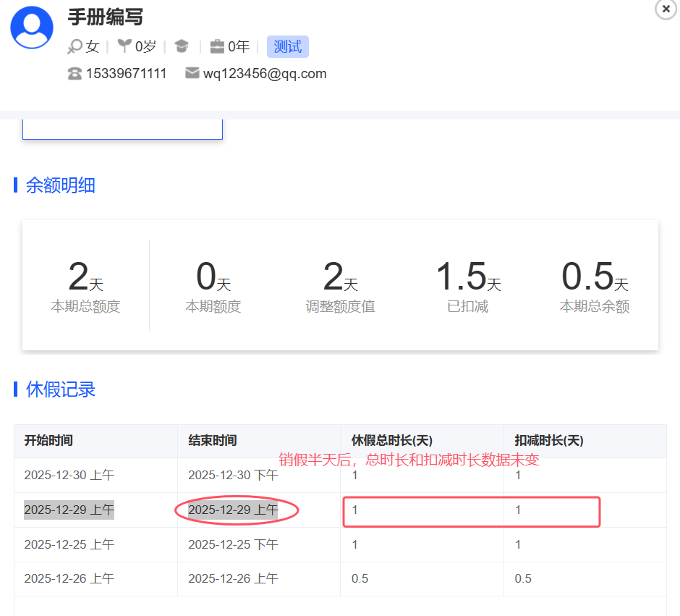Click the blue user avatar icon
Screen dimensions: 680x616
(32, 28)
